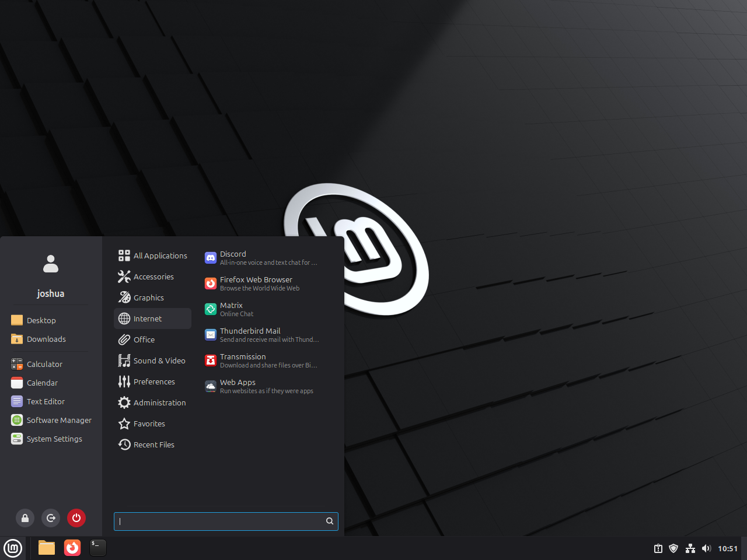Launch Calculator from the sidebar
This screenshot has height=560, width=747.
pyautogui.click(x=44, y=364)
